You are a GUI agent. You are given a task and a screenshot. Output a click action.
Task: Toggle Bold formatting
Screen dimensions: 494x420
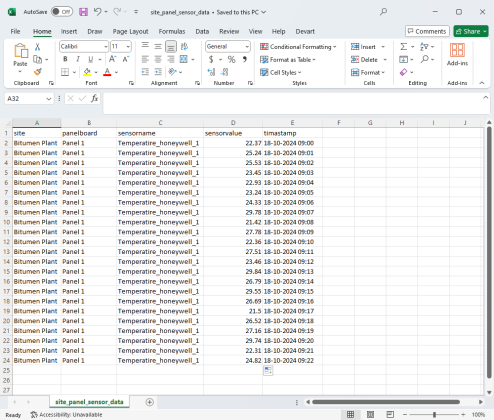(x=65, y=59)
